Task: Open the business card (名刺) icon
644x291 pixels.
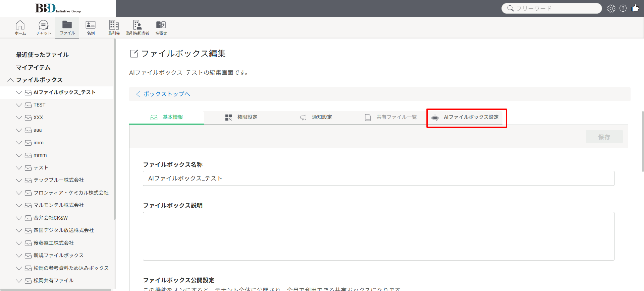Action: [x=91, y=27]
